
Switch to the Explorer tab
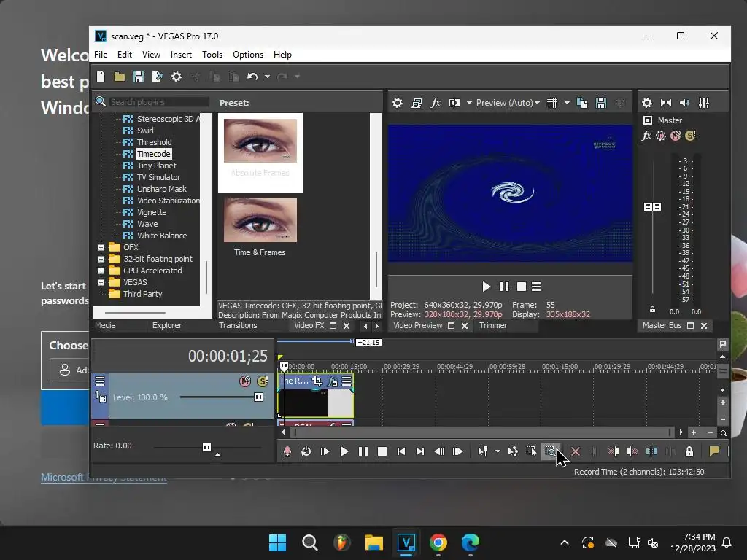pyautogui.click(x=167, y=326)
